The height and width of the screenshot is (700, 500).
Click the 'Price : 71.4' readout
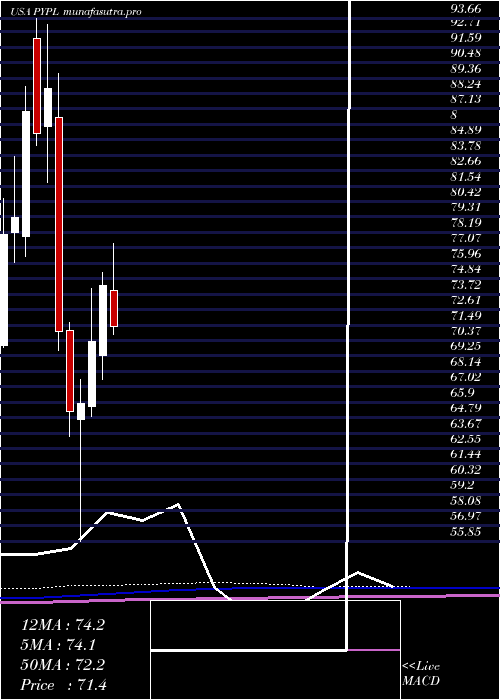(64, 685)
